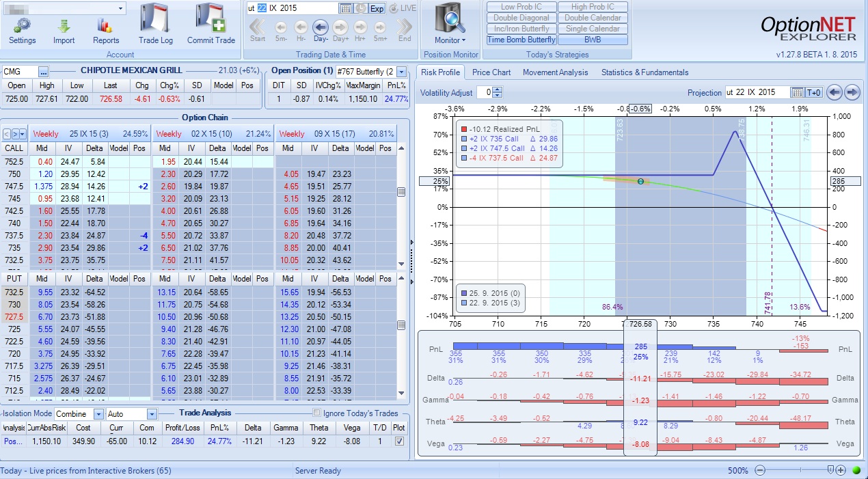Image resolution: width=868 pixels, height=479 pixels.
Task: Switch to Statistics & Fundamentals tab
Action: [645, 72]
